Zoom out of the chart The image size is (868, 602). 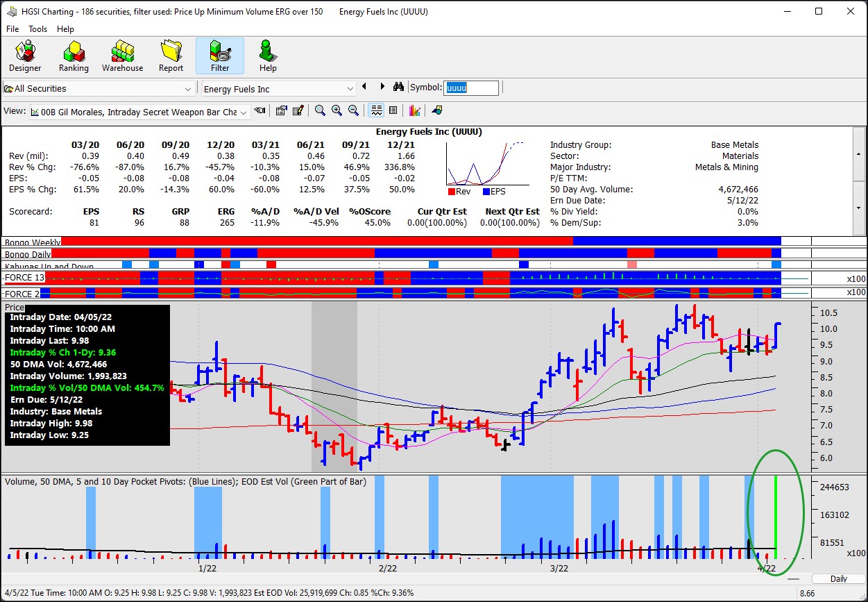click(x=353, y=110)
